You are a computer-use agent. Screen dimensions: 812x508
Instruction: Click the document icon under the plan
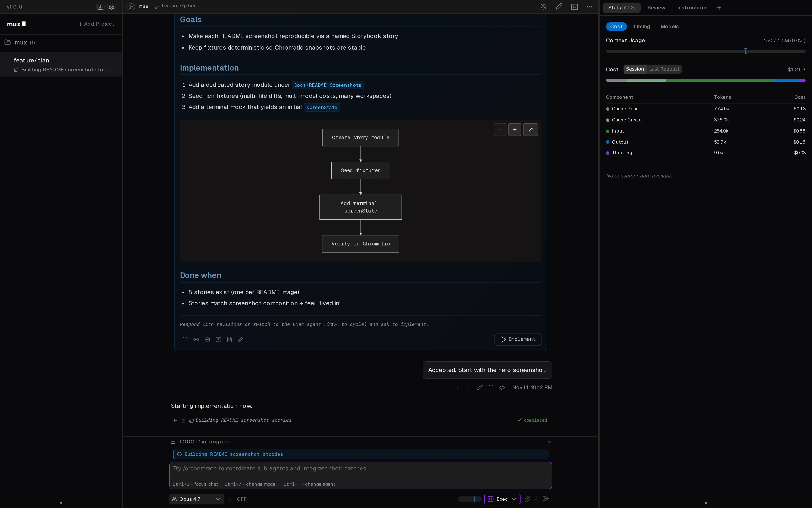tap(229, 339)
